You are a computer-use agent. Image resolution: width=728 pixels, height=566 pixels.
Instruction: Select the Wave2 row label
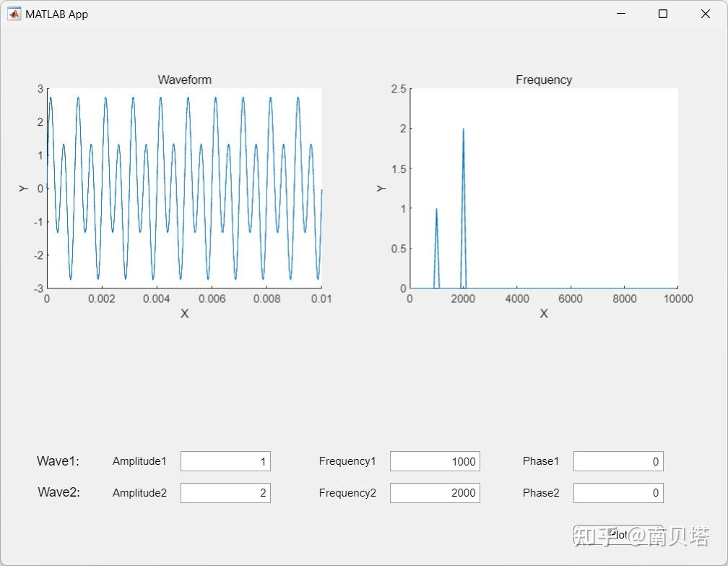[58, 493]
